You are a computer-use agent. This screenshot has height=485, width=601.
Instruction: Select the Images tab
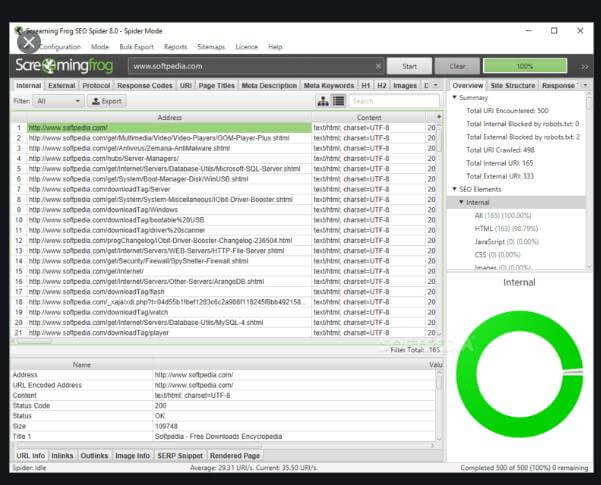point(405,85)
